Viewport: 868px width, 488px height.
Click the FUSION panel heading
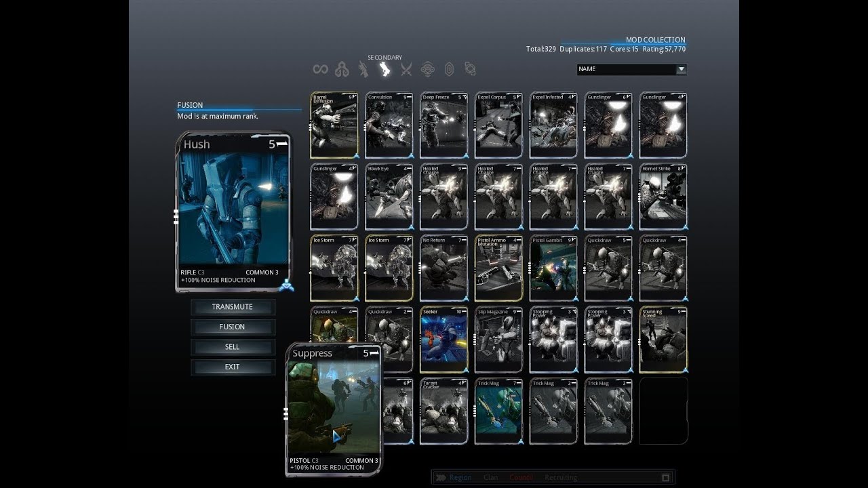(x=190, y=105)
